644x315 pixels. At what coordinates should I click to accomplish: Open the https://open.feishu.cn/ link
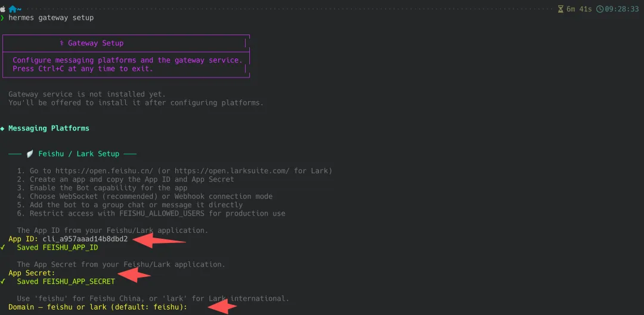click(x=104, y=171)
